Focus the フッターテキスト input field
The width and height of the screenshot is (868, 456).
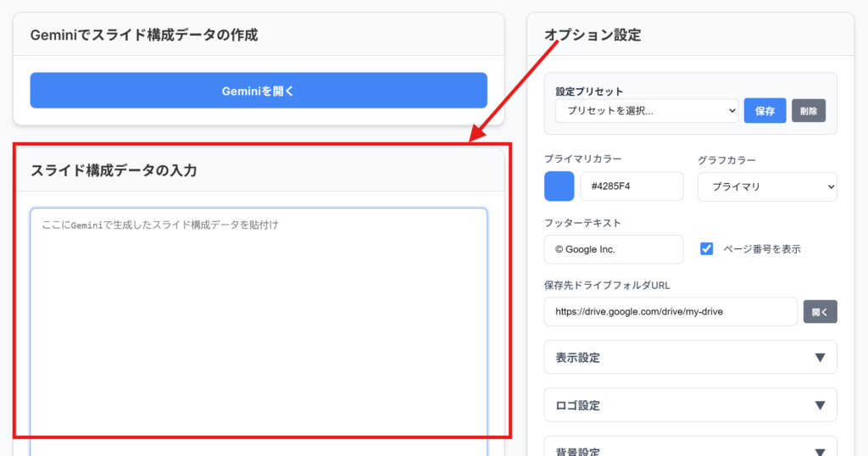[x=613, y=249]
